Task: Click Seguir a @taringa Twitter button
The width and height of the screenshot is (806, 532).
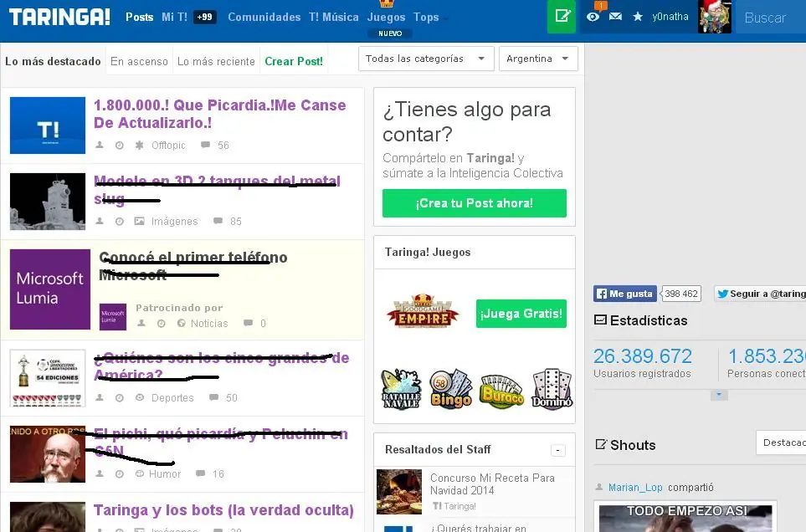Action: (x=760, y=294)
